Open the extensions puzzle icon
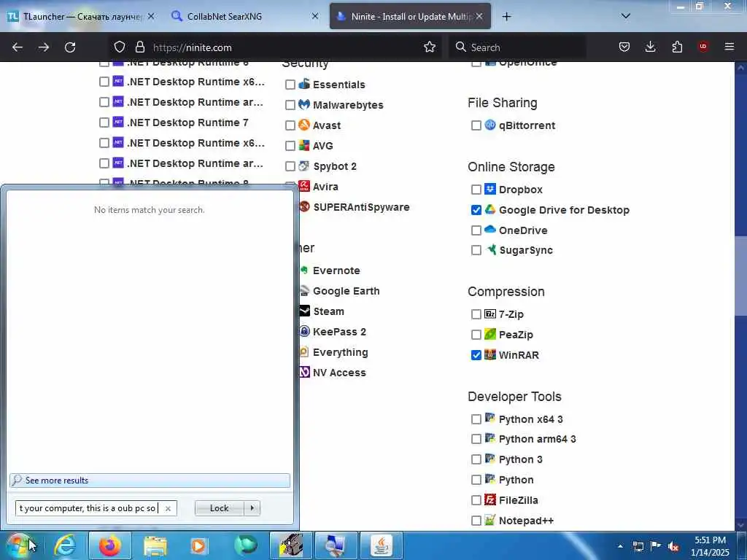Screen dimensions: 747x560 (x=677, y=47)
